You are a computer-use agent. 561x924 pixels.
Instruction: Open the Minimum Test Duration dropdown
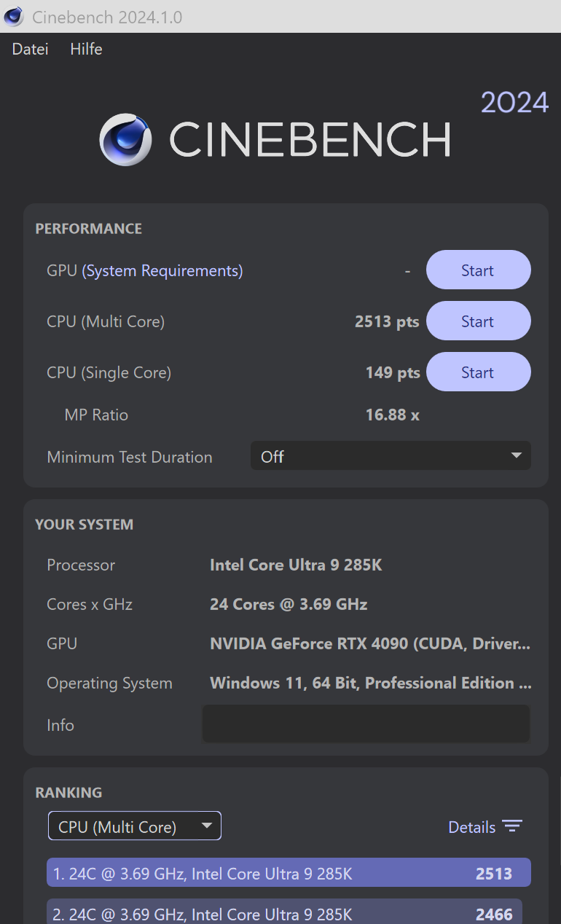click(x=391, y=455)
